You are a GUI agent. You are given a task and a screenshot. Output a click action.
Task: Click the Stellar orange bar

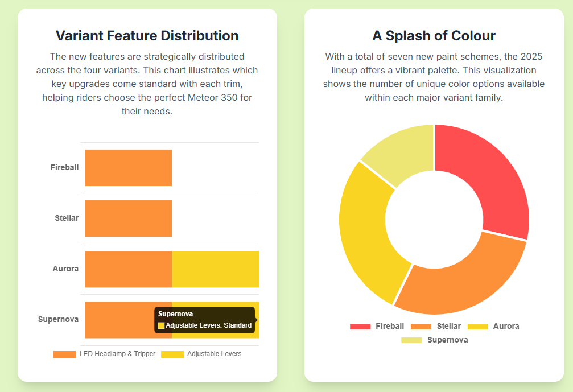tap(128, 218)
